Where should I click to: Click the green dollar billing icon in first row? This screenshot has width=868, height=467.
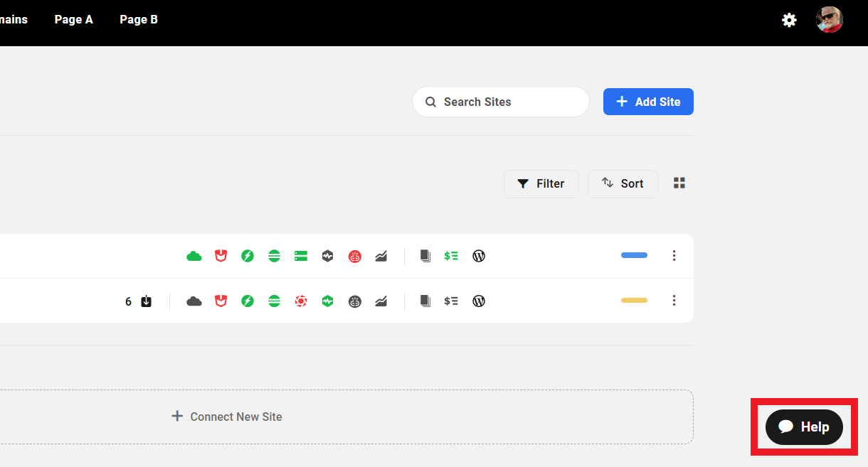(451, 257)
